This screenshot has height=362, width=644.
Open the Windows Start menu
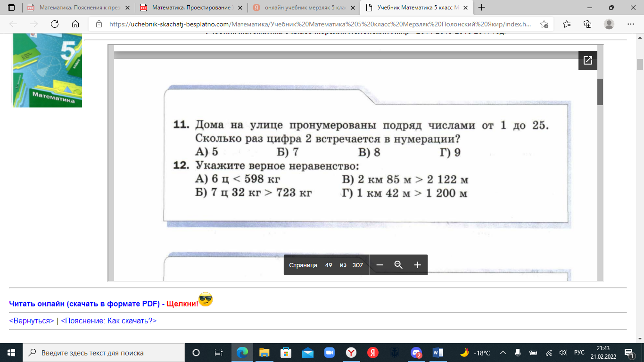pos(11,353)
